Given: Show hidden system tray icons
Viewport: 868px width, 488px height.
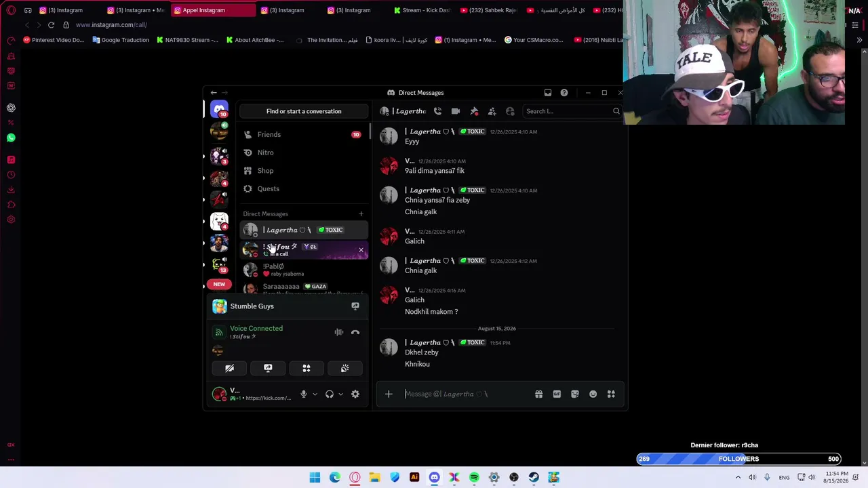Looking at the screenshot, I should (738, 477).
